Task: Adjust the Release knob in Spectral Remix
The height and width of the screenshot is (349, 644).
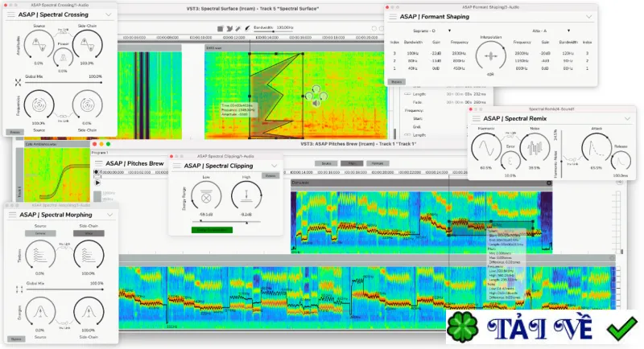Action: 621,161
